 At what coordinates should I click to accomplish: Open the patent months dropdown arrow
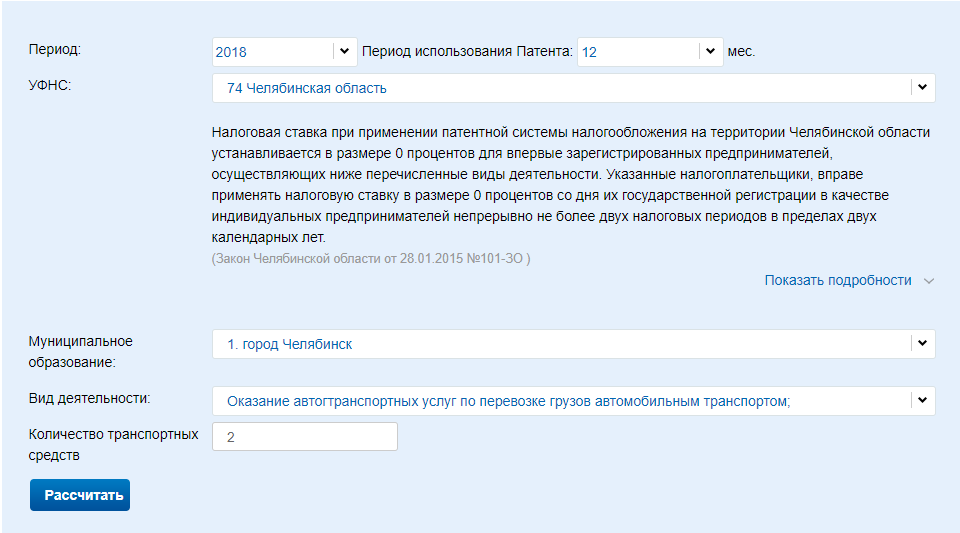click(710, 51)
